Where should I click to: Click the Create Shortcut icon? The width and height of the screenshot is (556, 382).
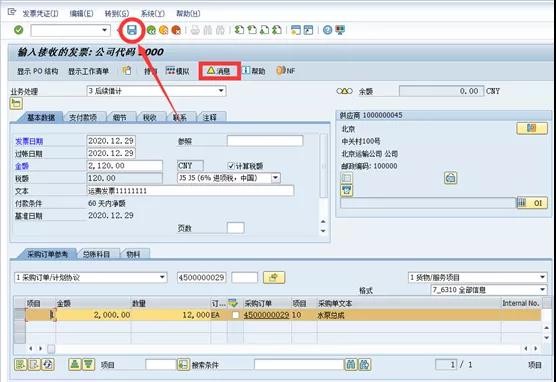click(308, 30)
